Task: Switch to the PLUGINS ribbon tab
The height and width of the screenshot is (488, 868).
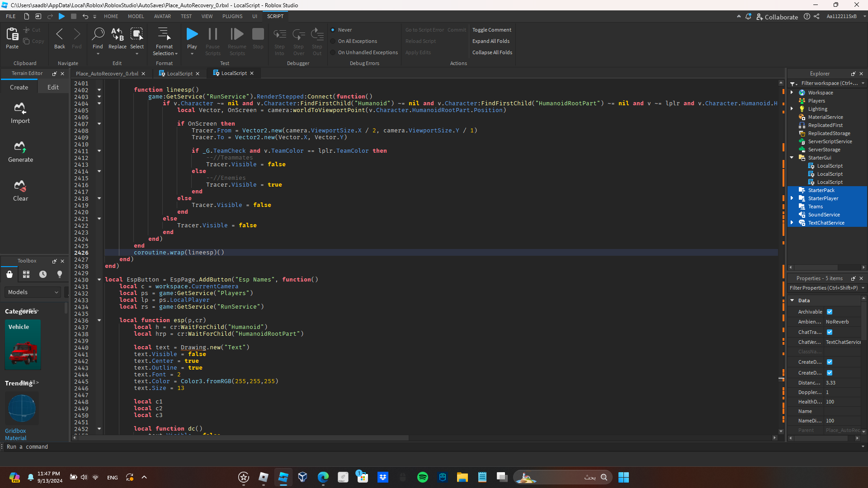Action: [x=232, y=16]
